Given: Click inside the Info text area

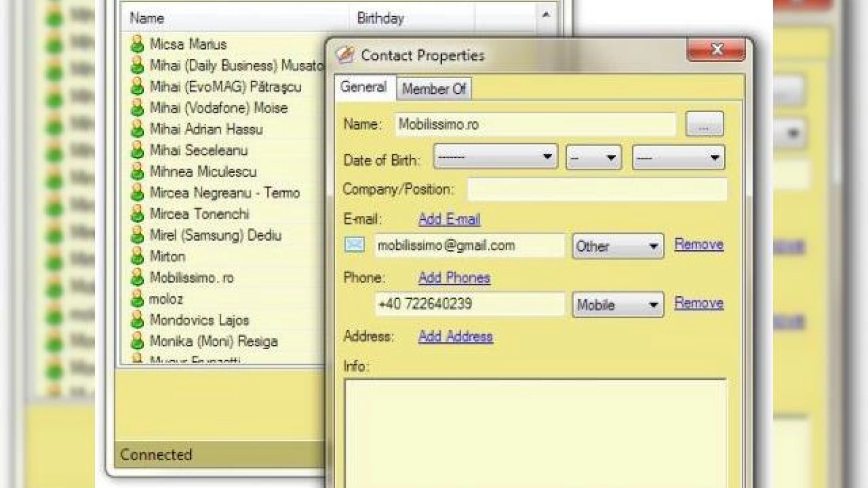Looking at the screenshot, I should (x=535, y=433).
